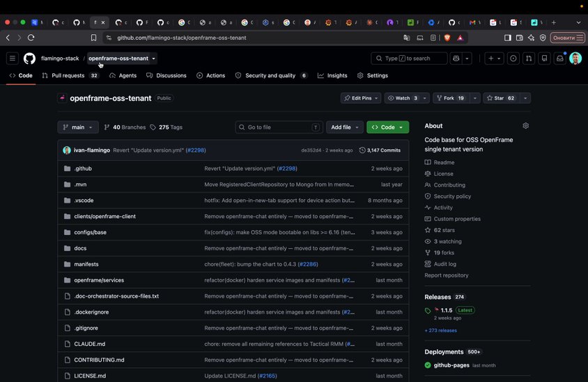The image size is (588, 382).
Task: Open the + 273 releases link
Action: click(x=440, y=330)
